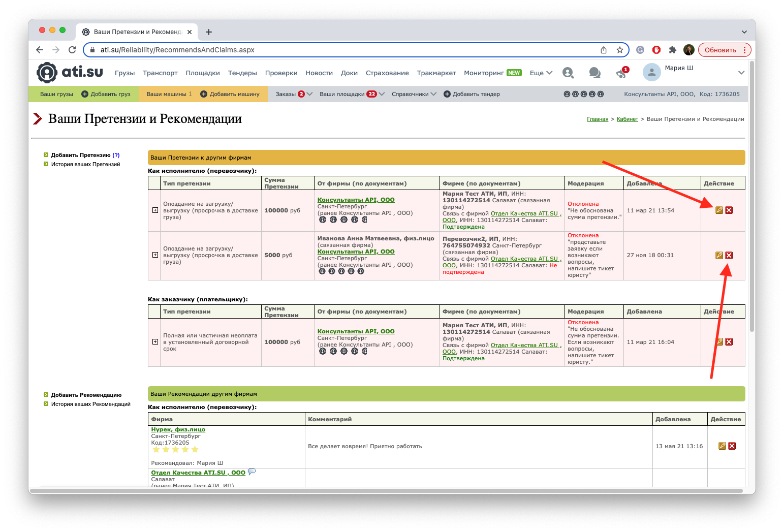The width and height of the screenshot is (784, 532).
Task: Expand the claim row dated 11 мар 21 13:54
Action: click(x=155, y=210)
